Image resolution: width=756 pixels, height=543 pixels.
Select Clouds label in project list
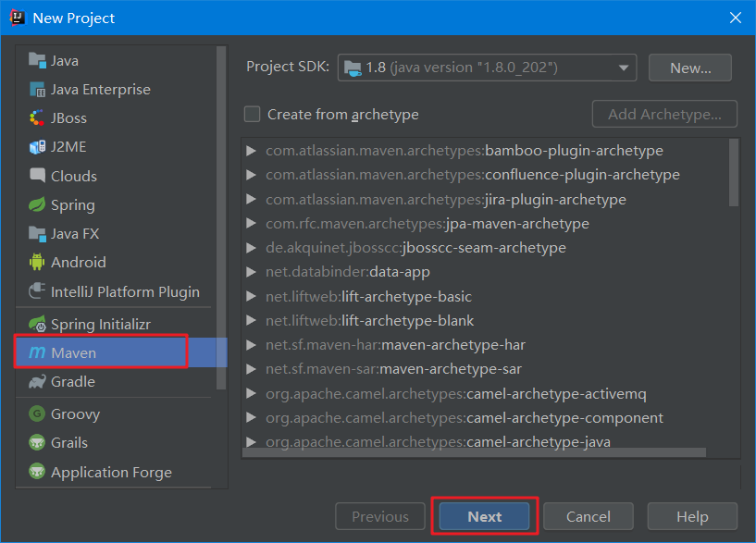pos(74,176)
